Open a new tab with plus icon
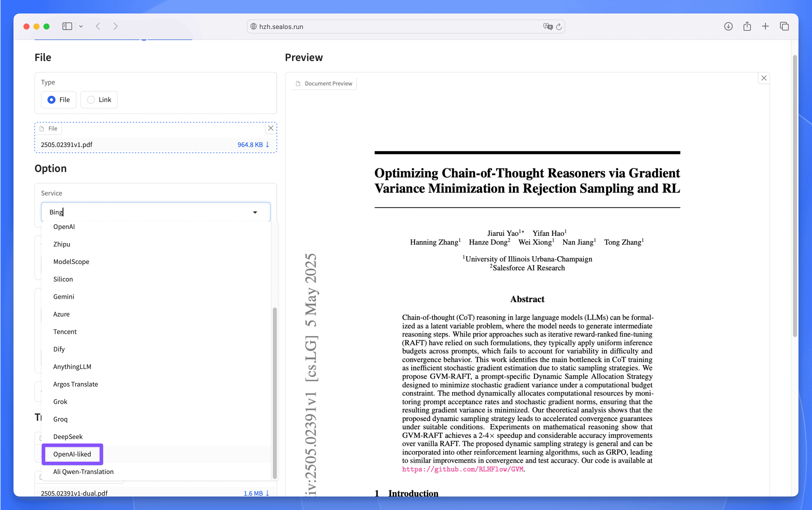 tap(766, 26)
